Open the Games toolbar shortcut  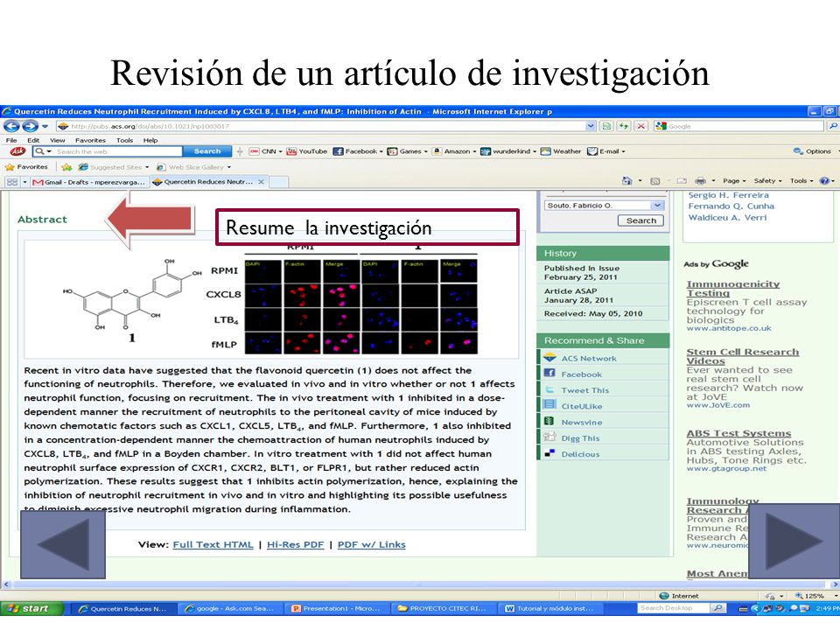(x=407, y=151)
